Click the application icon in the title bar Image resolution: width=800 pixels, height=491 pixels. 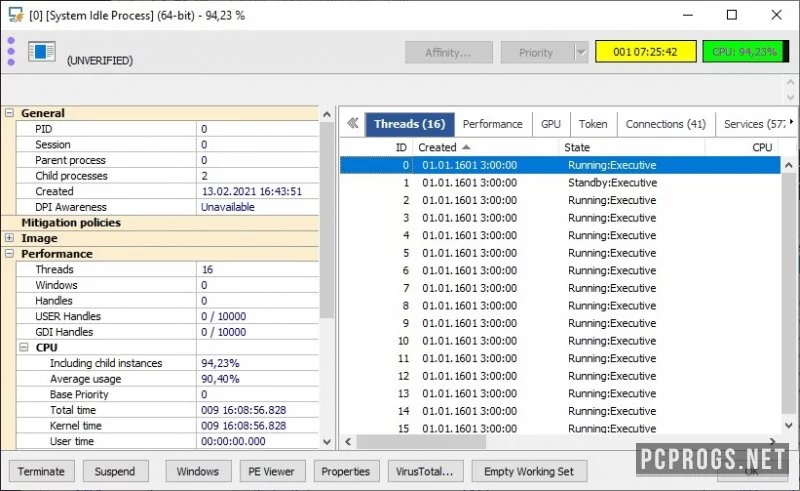16,15
